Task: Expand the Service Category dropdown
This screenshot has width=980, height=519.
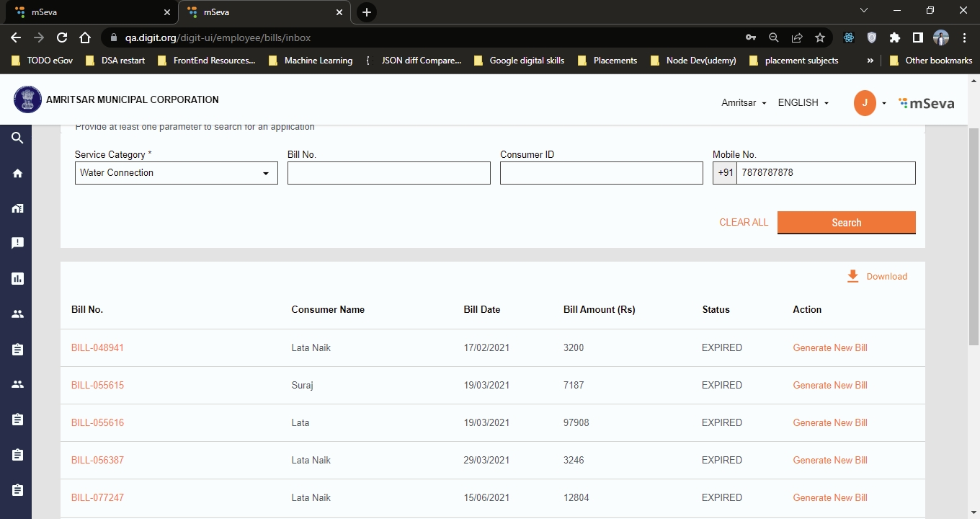Action: click(176, 173)
